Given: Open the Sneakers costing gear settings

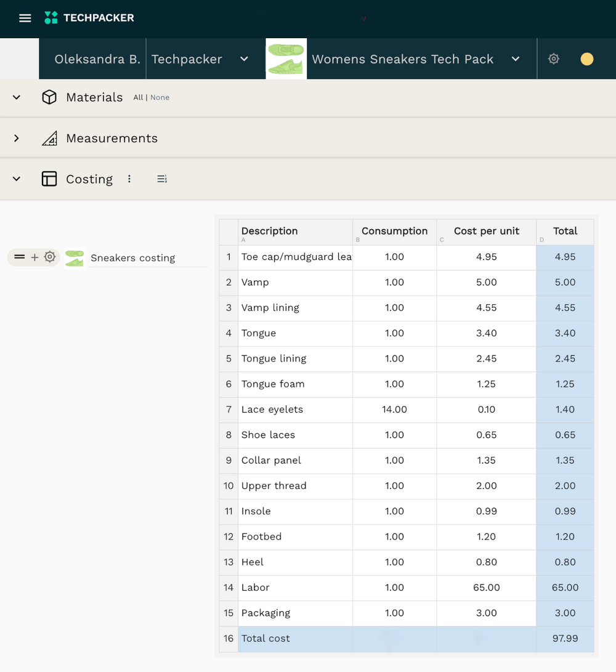Looking at the screenshot, I should 50,257.
